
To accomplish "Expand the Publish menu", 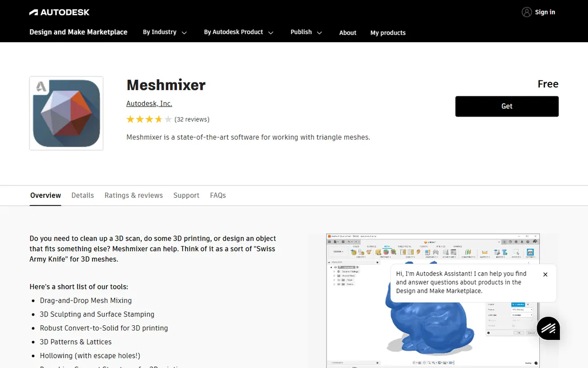I will (x=306, y=32).
